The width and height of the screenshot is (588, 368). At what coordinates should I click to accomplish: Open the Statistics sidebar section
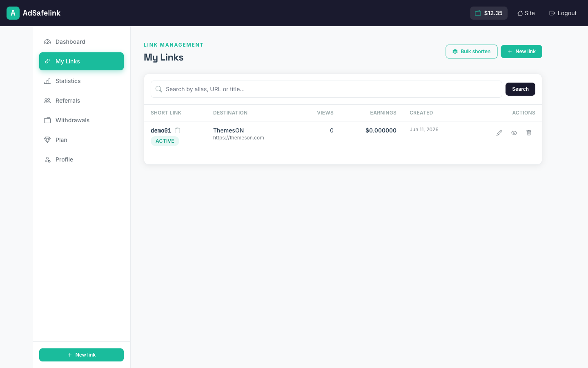pyautogui.click(x=81, y=81)
